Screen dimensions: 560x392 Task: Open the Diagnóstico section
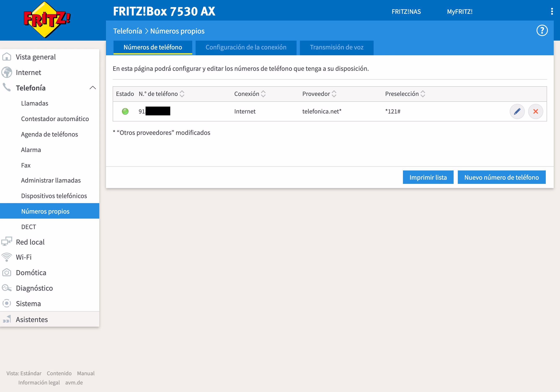click(34, 288)
